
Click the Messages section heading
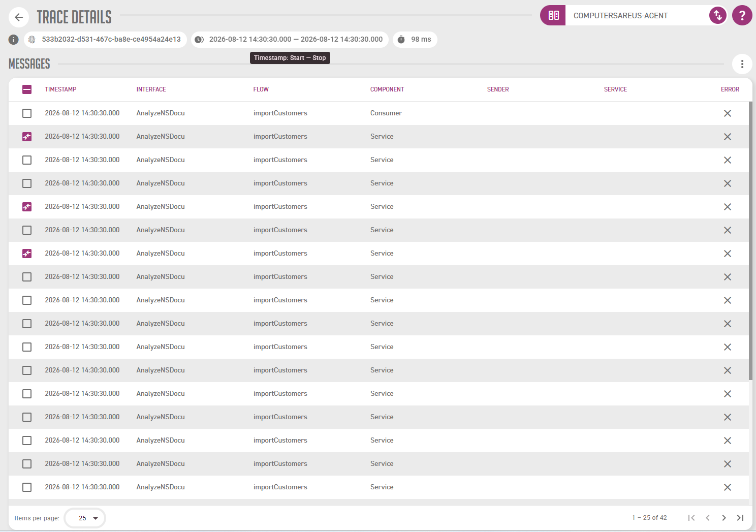[x=29, y=64]
